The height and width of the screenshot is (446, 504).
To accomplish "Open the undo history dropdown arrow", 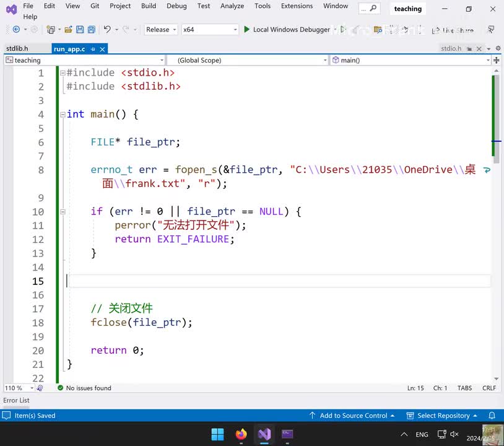I will pos(116,30).
